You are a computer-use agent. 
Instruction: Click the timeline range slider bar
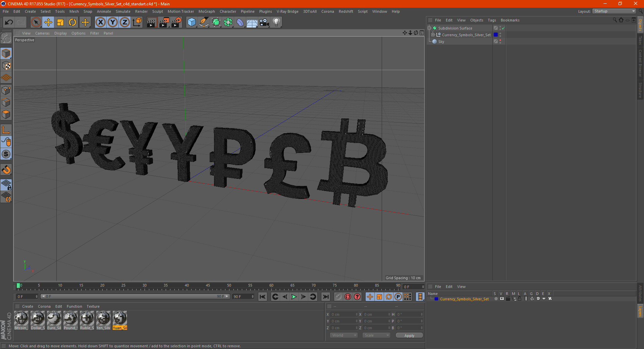point(135,296)
